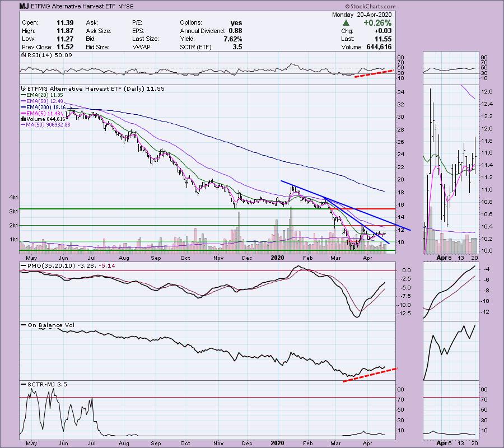Click the 2020 label under the SCTR panel
This screenshot has width=504, height=448.
(x=277, y=443)
